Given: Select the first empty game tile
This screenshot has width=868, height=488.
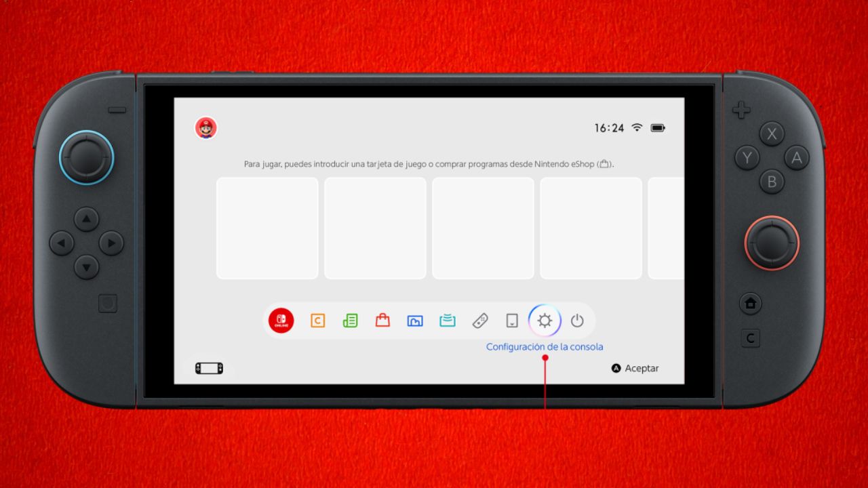Looking at the screenshot, I should click(x=267, y=228).
